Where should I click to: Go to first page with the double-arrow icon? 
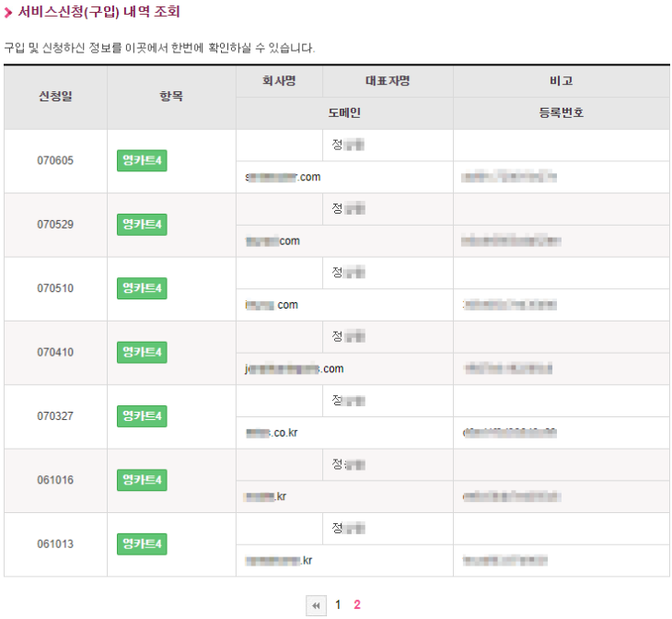pos(317,605)
